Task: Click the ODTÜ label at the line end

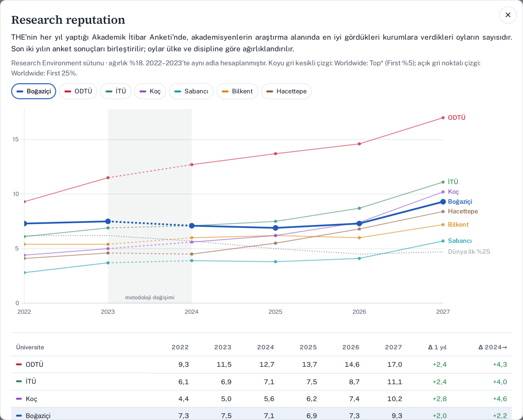Action: [x=456, y=118]
